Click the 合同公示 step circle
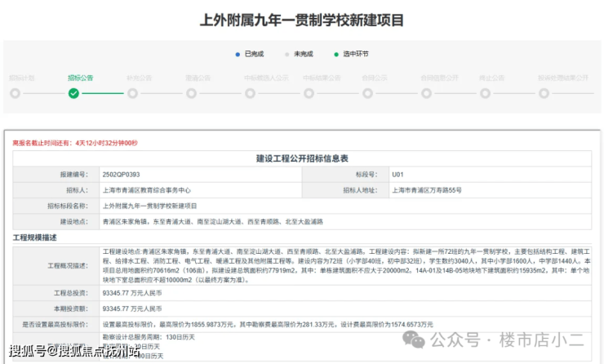 368,93
